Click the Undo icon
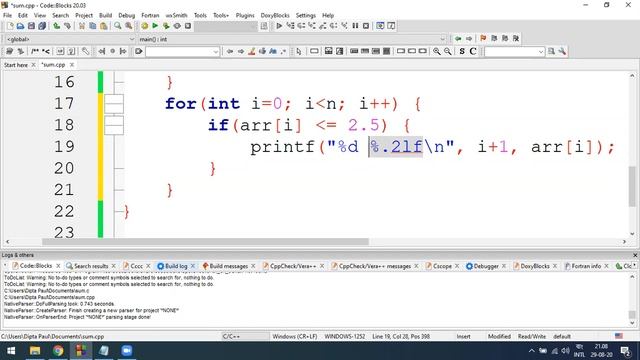The height and width of the screenshot is (360, 640). 57,26
